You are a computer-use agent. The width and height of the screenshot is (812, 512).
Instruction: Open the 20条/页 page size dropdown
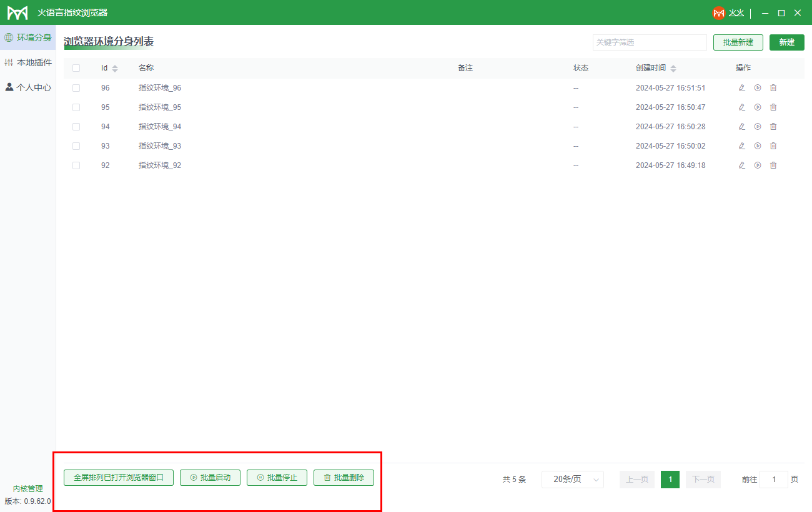572,479
